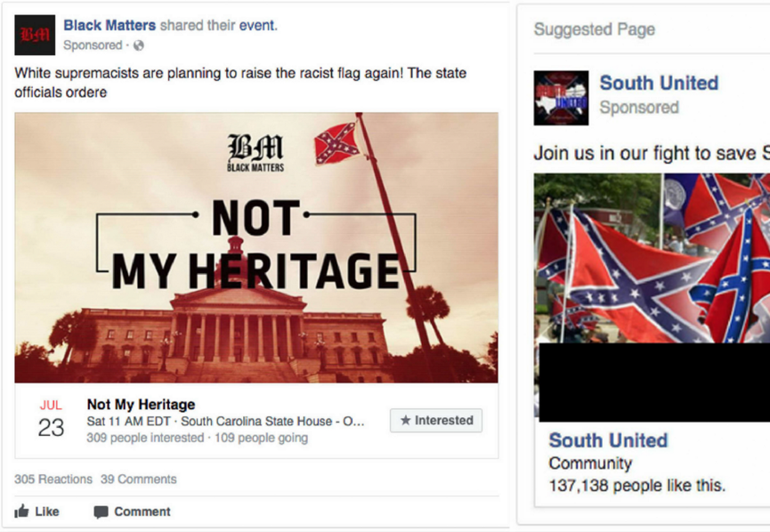The width and height of the screenshot is (770, 532).
Task: Click the globe public audience icon
Action: pyautogui.click(x=139, y=45)
